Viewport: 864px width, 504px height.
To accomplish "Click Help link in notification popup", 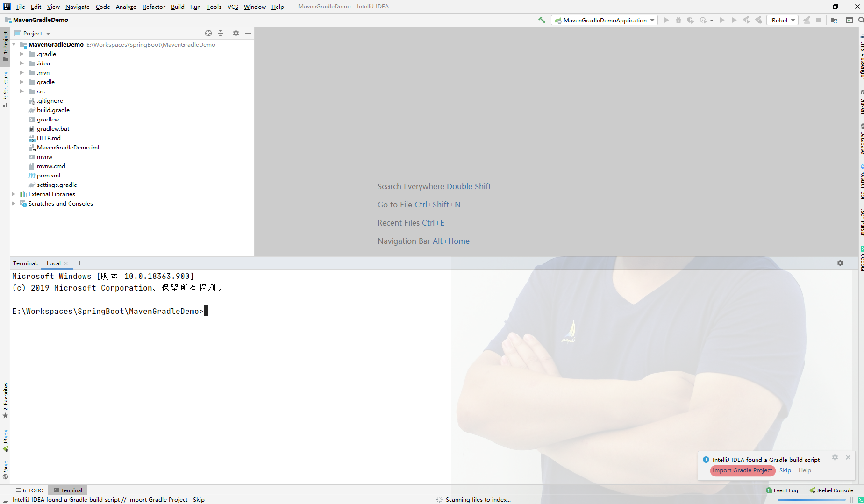I will point(805,470).
